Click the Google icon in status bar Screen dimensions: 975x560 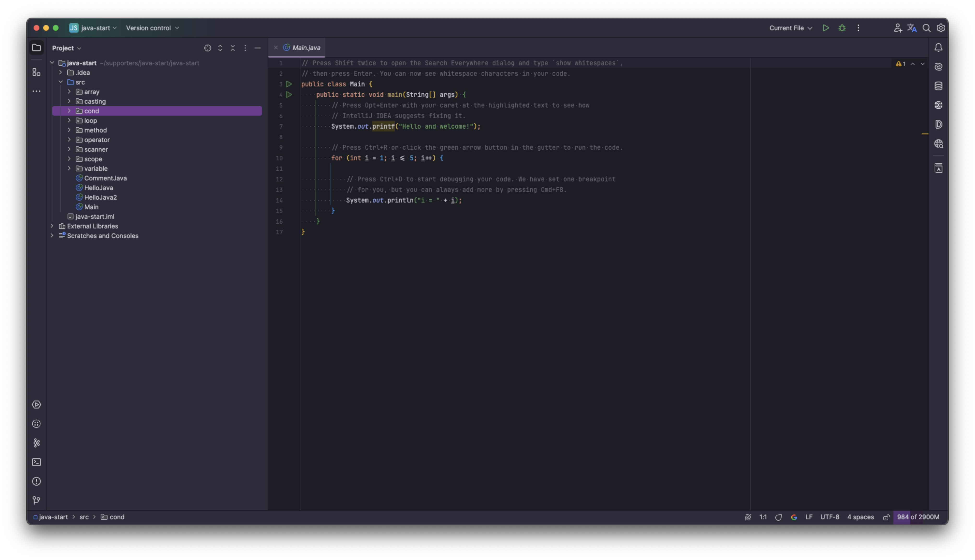pos(794,517)
